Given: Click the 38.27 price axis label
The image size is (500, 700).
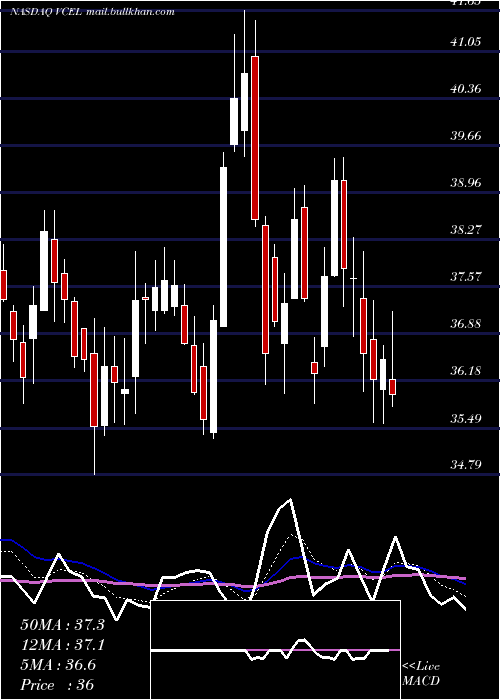Looking at the screenshot, I should tap(466, 229).
